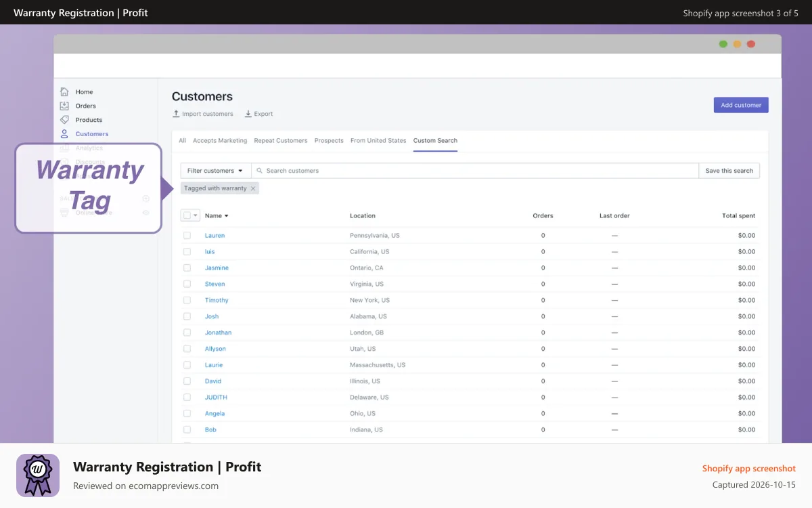Click the Orders column header
Image resolution: width=812 pixels, height=508 pixels.
(x=543, y=216)
